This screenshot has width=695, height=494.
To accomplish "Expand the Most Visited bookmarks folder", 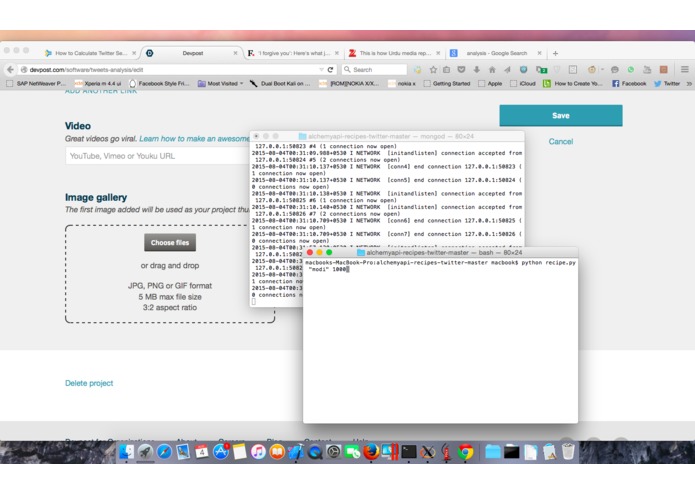I will click(220, 83).
